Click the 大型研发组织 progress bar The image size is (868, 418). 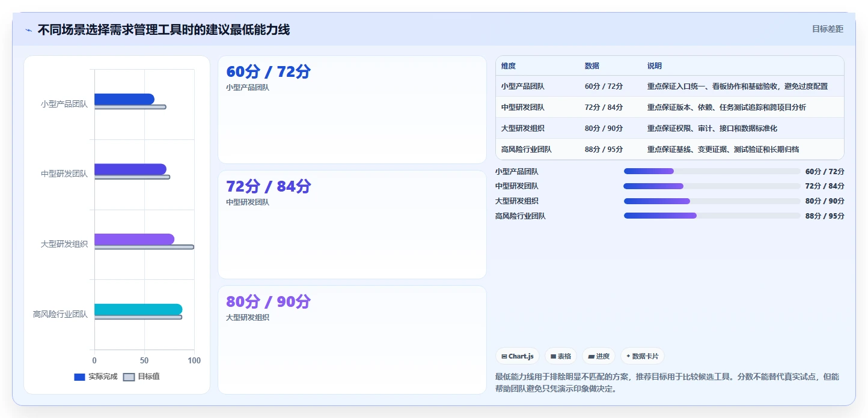712,201
